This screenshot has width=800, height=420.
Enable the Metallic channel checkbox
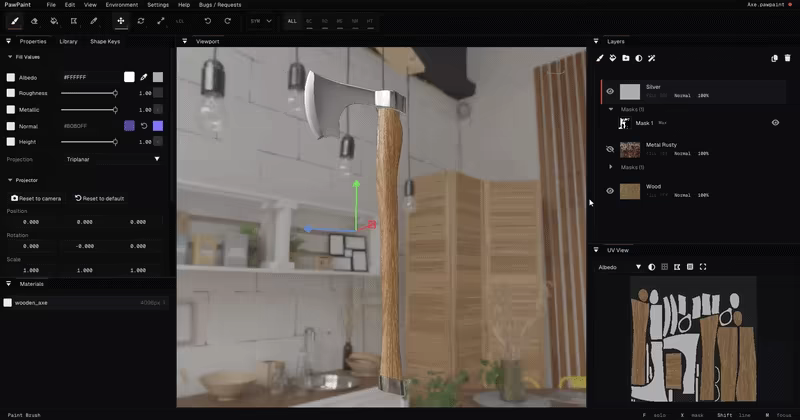point(11,110)
